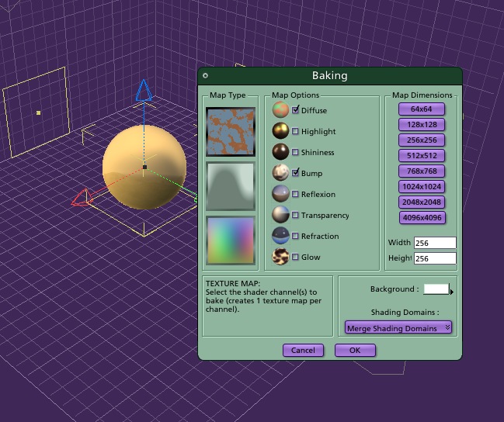
Task: Click the Highlight channel sphere icon
Action: [280, 130]
